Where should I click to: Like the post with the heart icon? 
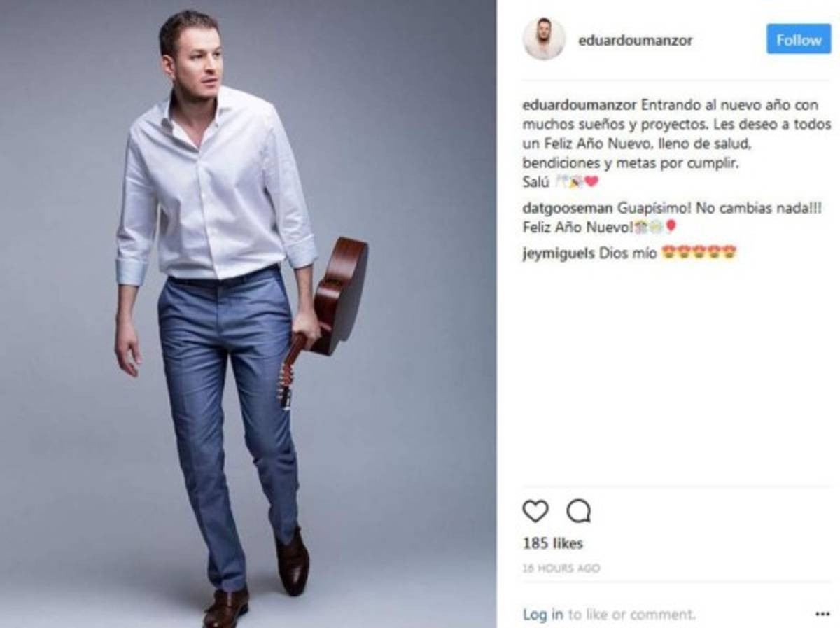pyautogui.click(x=535, y=511)
